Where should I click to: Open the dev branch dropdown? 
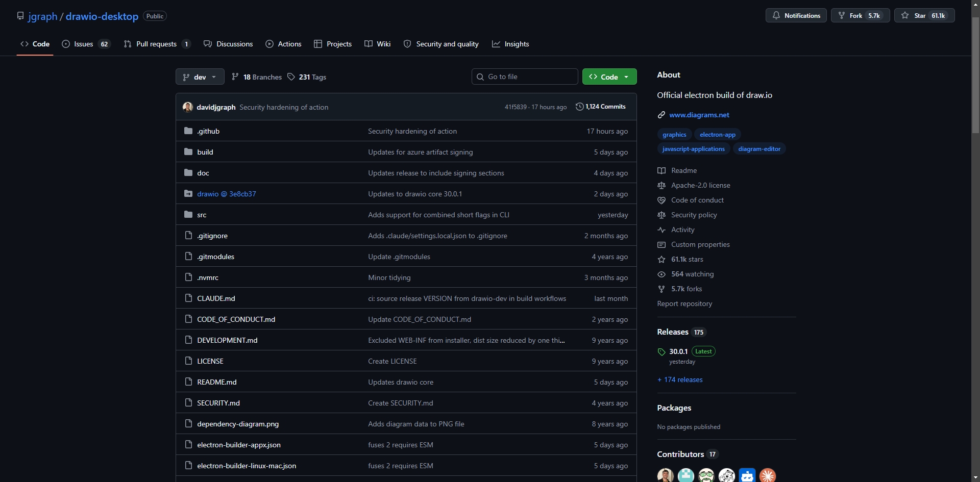[200, 77]
